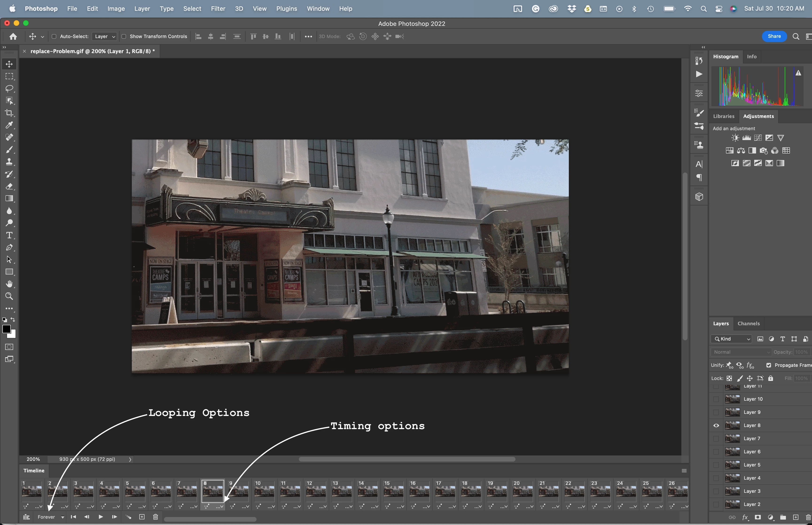Enable the Auto-Select checkbox
The image size is (812, 525).
pos(54,36)
